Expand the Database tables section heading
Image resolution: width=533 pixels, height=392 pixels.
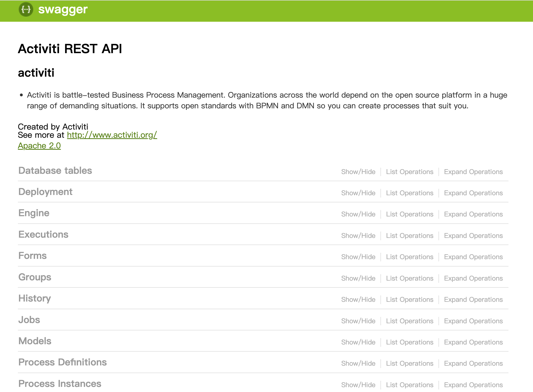[x=55, y=171]
